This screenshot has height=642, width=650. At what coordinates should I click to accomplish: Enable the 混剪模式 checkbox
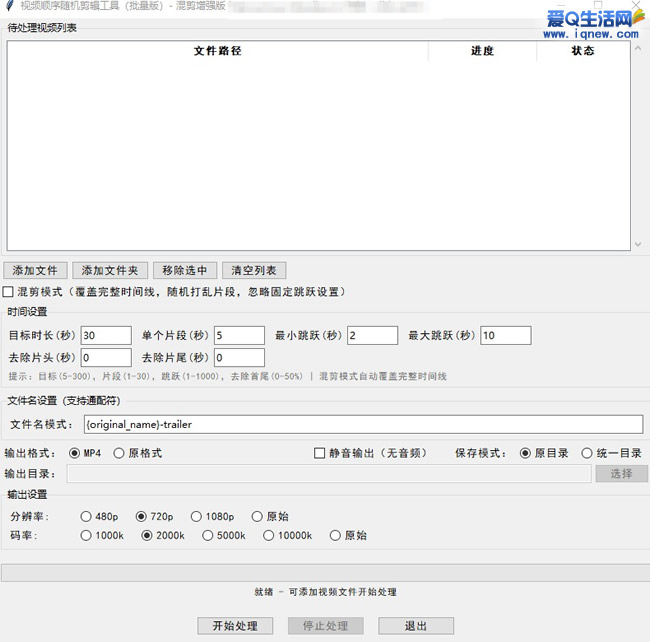(8, 292)
